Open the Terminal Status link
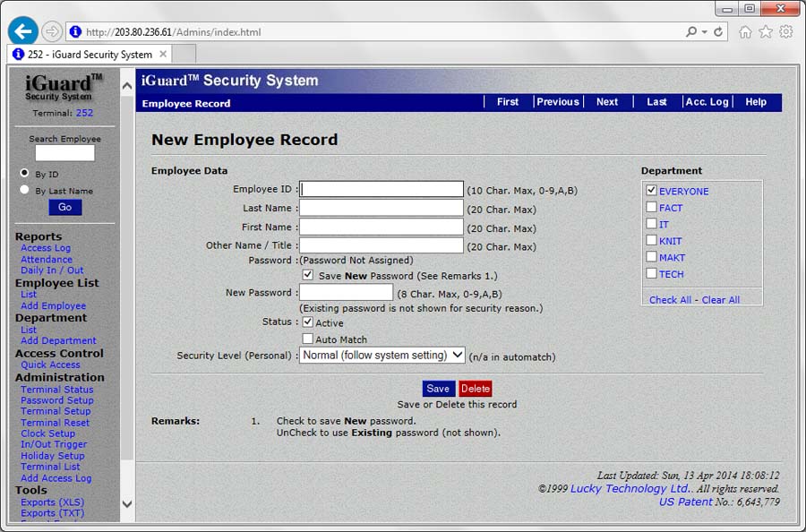Image resolution: width=806 pixels, height=532 pixels. point(57,389)
